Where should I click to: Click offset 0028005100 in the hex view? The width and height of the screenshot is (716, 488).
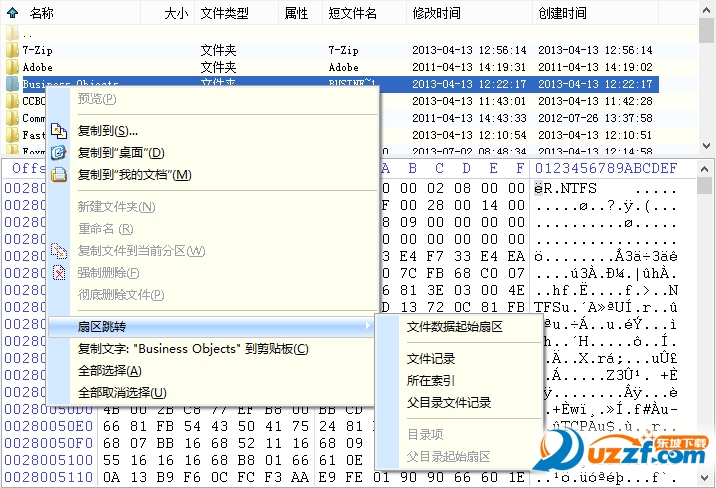click(x=49, y=460)
